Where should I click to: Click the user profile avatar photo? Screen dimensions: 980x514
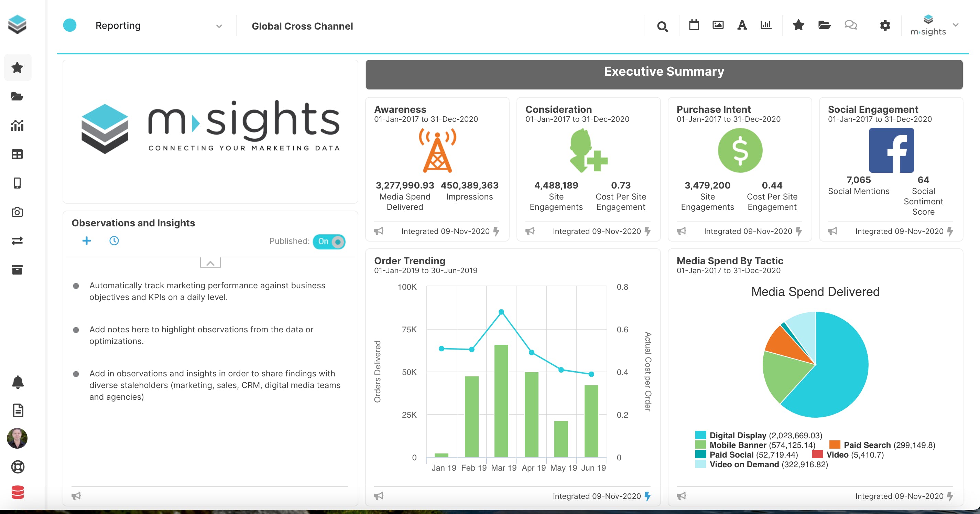[17, 438]
